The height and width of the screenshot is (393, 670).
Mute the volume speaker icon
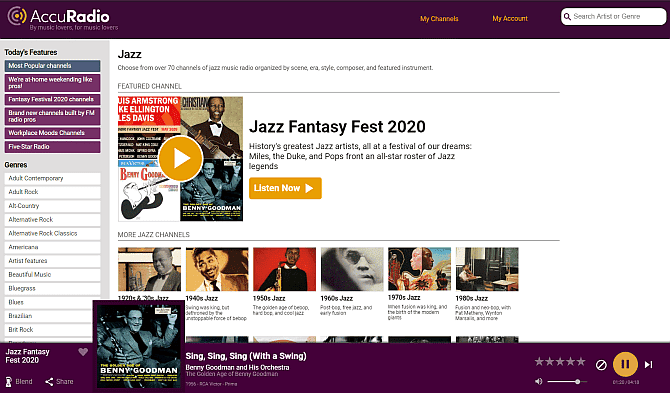click(538, 381)
